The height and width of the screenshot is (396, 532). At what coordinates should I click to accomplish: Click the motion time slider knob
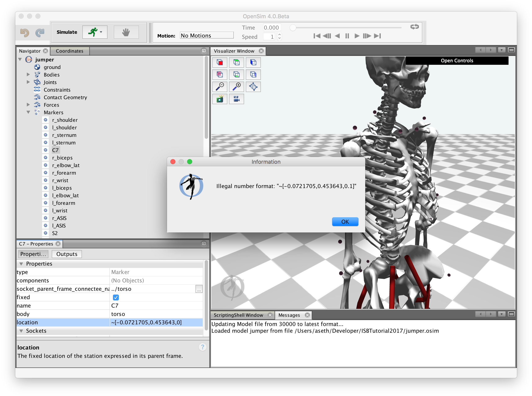point(293,28)
